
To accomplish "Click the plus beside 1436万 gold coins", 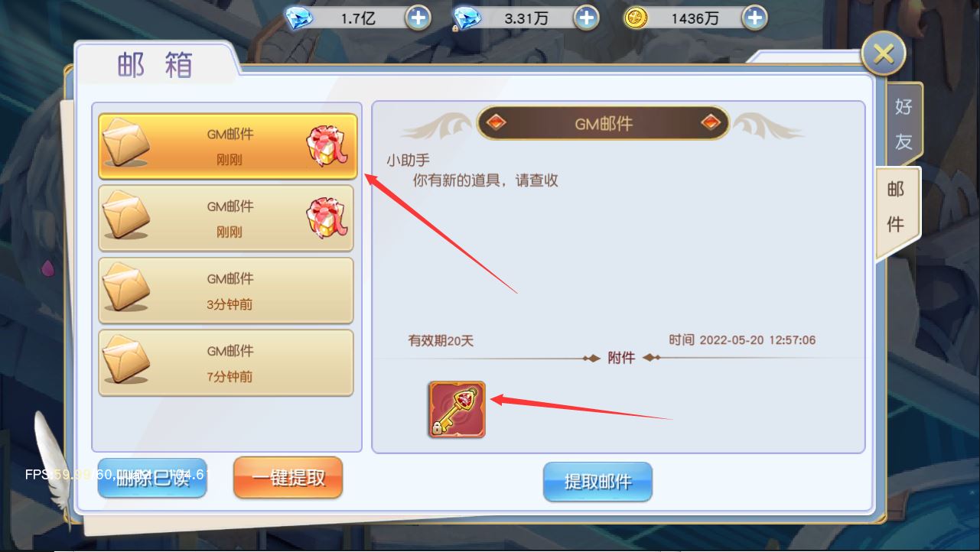I will pos(754,18).
